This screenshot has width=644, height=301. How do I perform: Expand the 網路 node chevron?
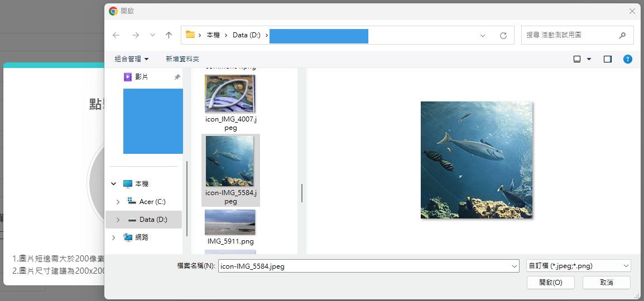click(114, 237)
